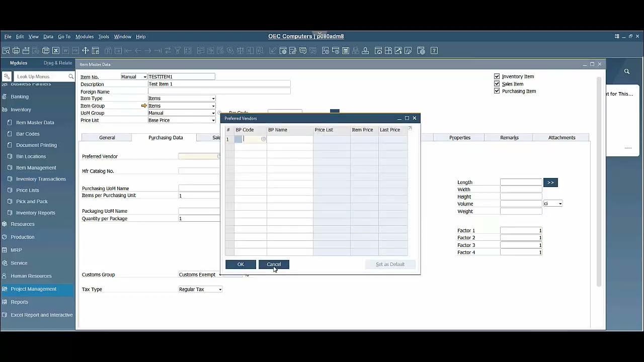Click the magnifier icon in Look Up Menus

71,76
